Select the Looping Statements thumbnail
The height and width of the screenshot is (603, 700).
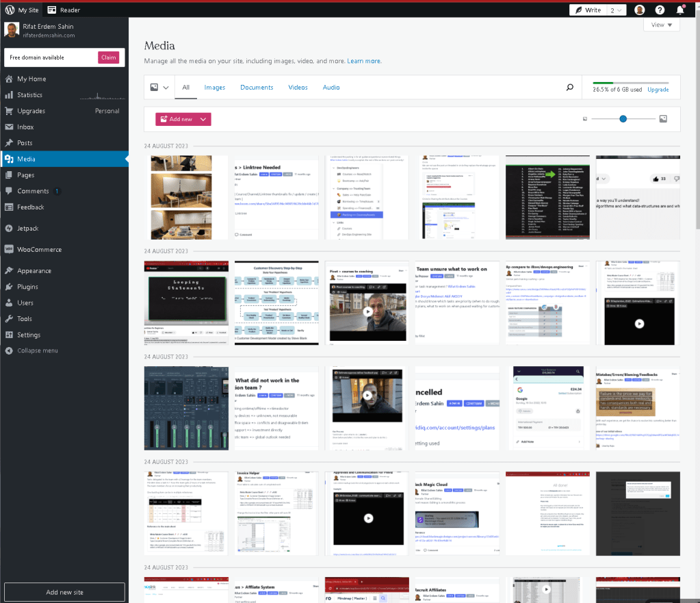pyautogui.click(x=186, y=303)
